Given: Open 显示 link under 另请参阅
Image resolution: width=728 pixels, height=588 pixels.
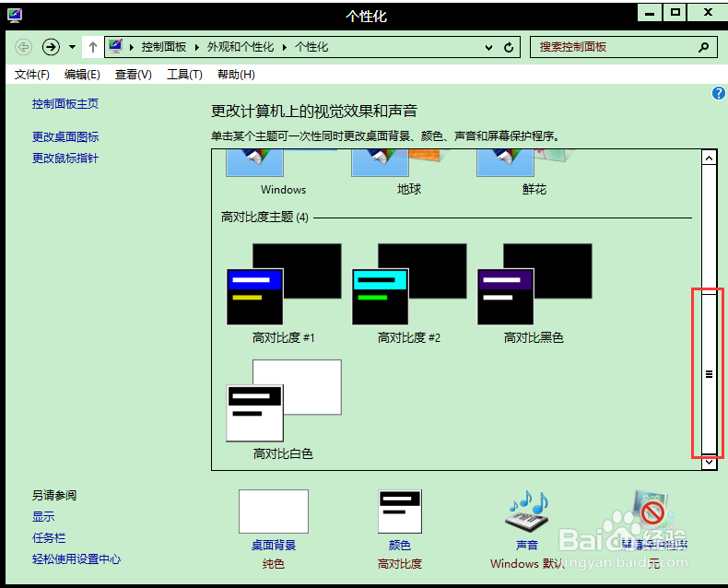Looking at the screenshot, I should (43, 516).
